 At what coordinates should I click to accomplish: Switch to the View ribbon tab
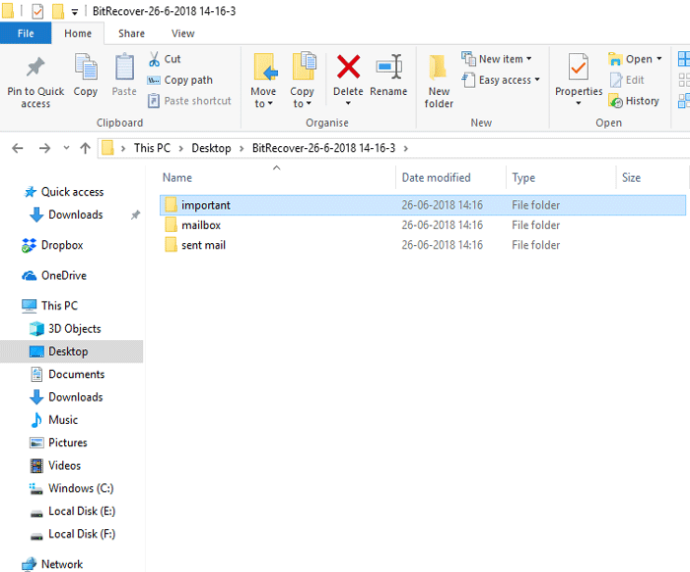coord(183,33)
